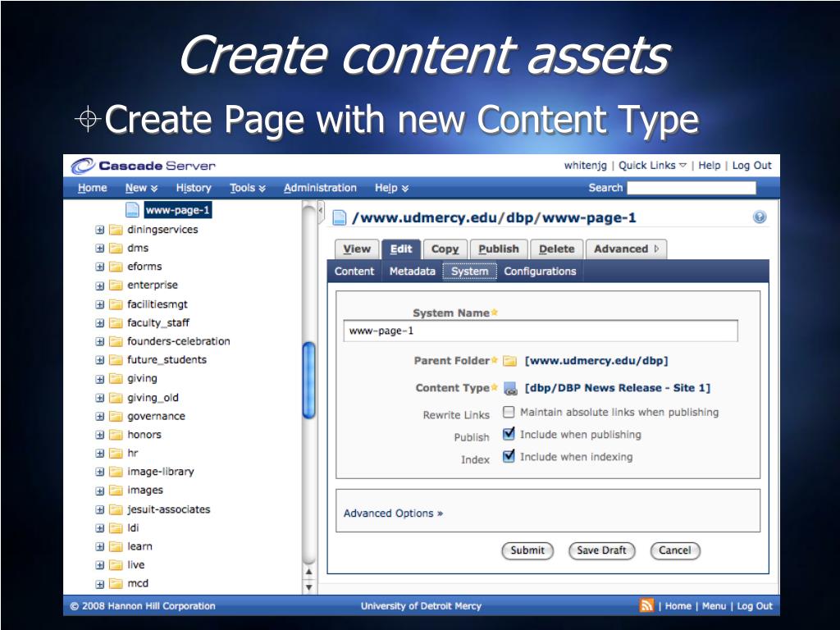The height and width of the screenshot is (630, 840).
Task: Expand the hr folder
Action: coord(99,453)
